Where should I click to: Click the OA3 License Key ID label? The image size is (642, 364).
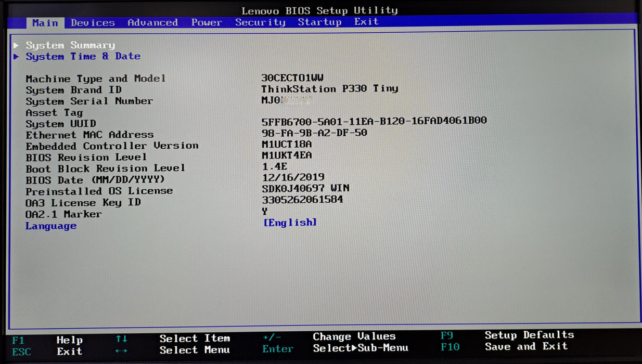[x=83, y=202]
